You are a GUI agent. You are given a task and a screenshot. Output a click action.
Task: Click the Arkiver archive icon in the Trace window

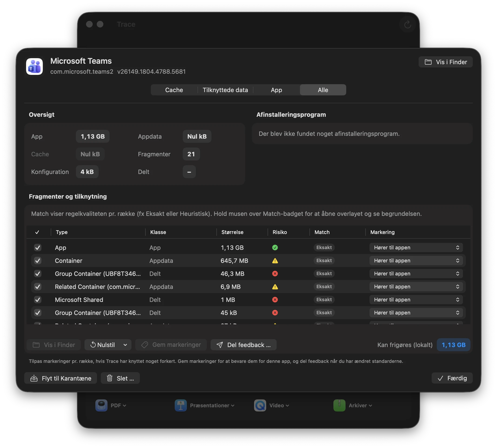(x=339, y=405)
